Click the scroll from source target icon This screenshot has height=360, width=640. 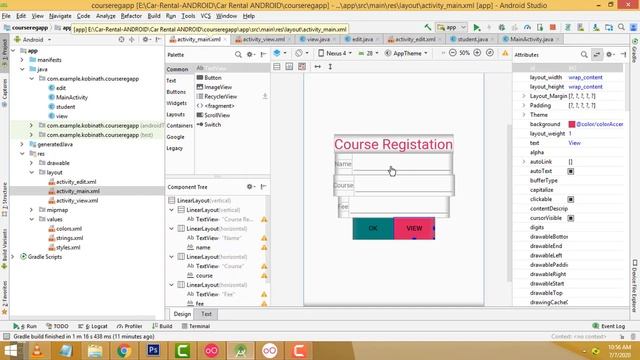coord(121,40)
